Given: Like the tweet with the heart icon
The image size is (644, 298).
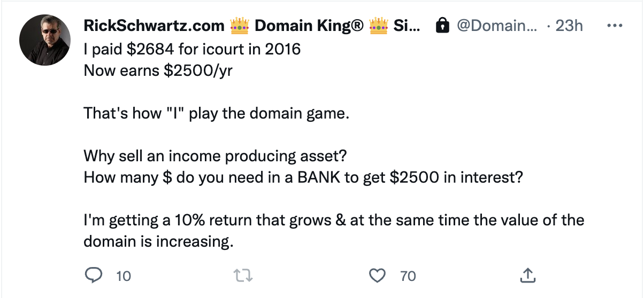Looking at the screenshot, I should tap(378, 276).
